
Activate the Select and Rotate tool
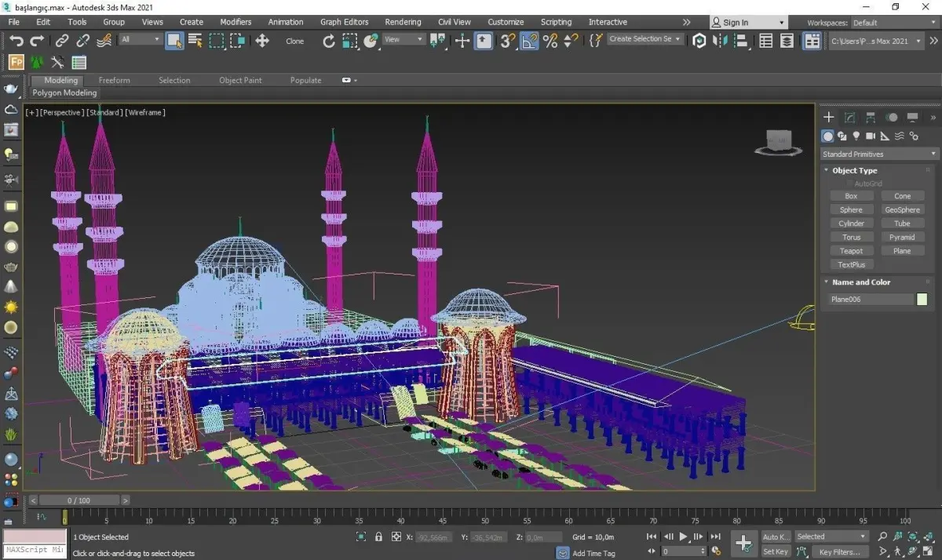pyautogui.click(x=329, y=41)
